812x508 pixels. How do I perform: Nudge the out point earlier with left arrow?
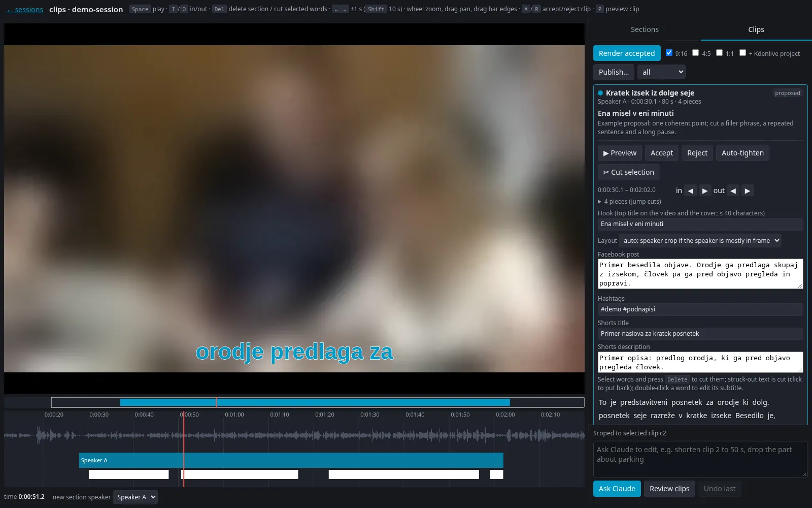coord(733,191)
